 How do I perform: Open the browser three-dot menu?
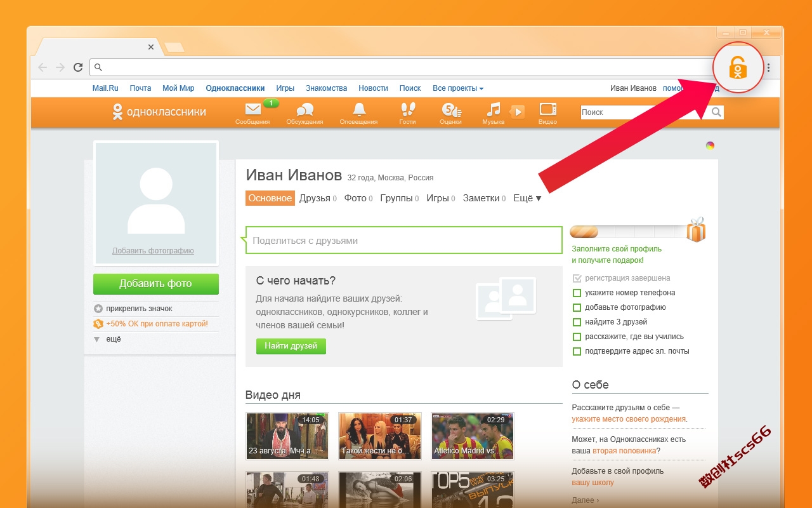tap(768, 67)
